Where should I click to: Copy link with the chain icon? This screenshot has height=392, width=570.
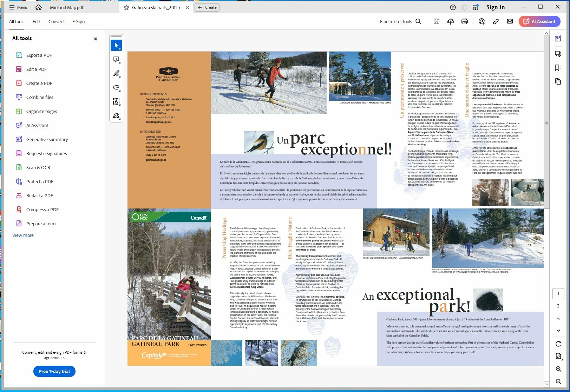(496, 21)
